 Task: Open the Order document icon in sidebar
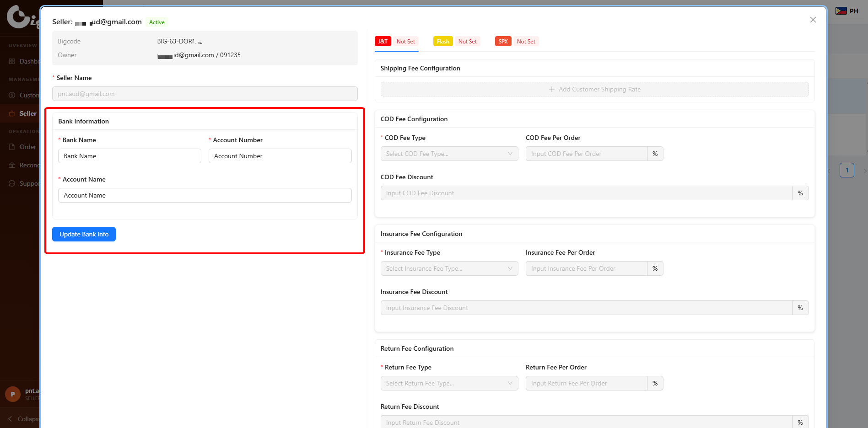point(12,147)
